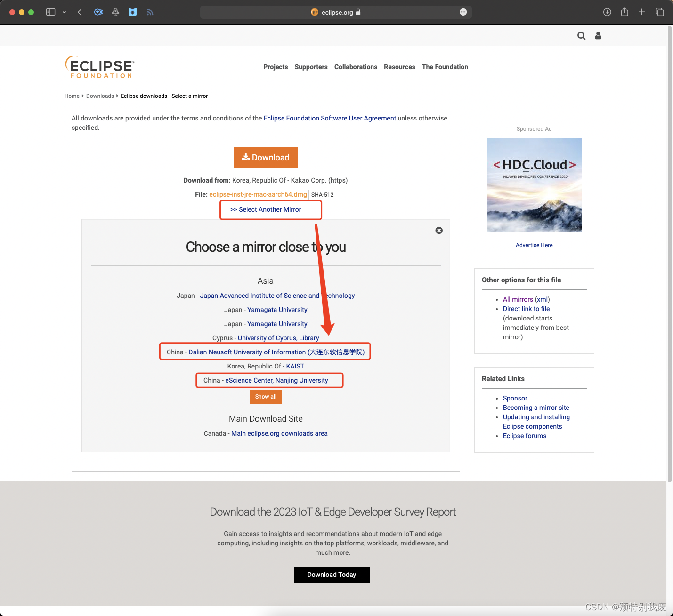The width and height of the screenshot is (673, 616).
Task: Select eScience Center, Nanjing University mirror
Action: pos(276,380)
